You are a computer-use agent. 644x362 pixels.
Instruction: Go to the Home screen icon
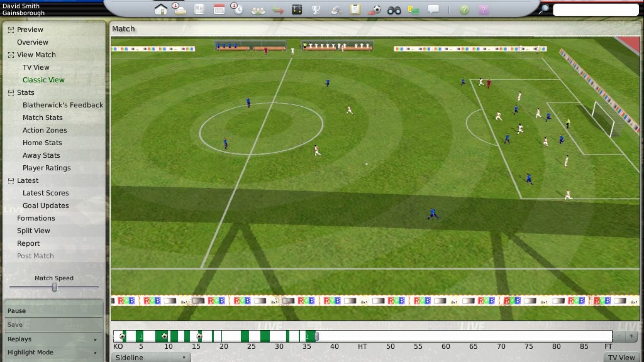[x=161, y=9]
